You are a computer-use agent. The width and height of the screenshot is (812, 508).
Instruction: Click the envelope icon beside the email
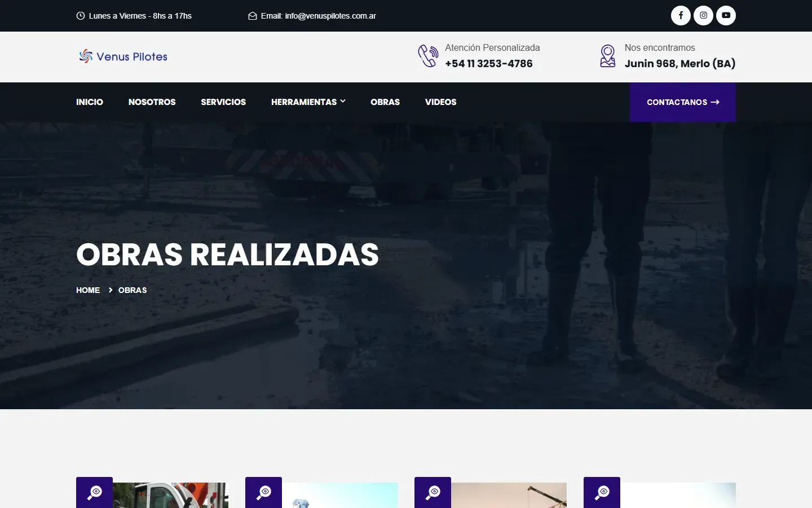click(253, 16)
